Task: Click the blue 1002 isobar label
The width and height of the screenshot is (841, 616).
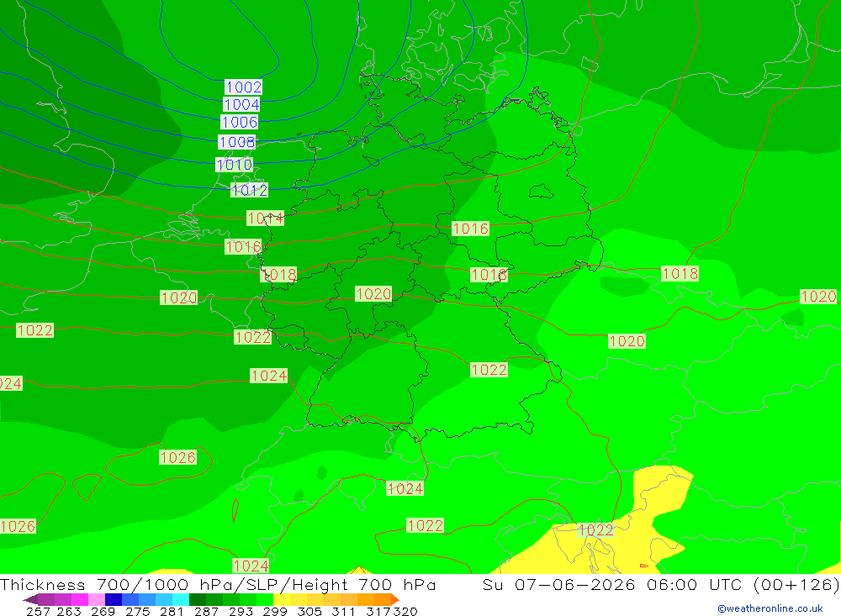Action: click(244, 87)
